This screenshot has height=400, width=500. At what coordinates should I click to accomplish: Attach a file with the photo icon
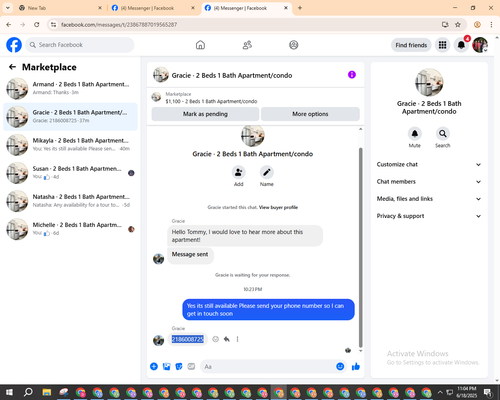(x=166, y=366)
